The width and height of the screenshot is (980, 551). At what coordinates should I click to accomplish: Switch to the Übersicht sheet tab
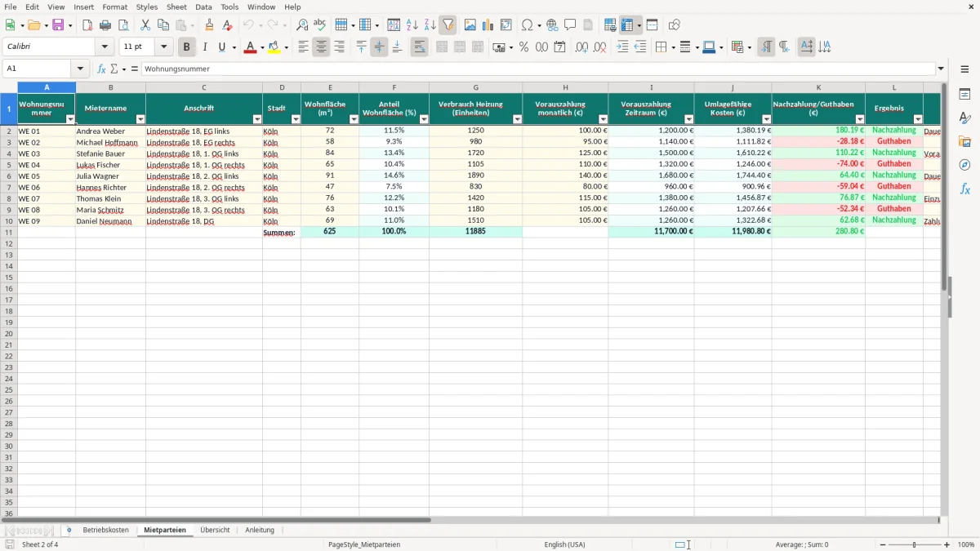[215, 530]
